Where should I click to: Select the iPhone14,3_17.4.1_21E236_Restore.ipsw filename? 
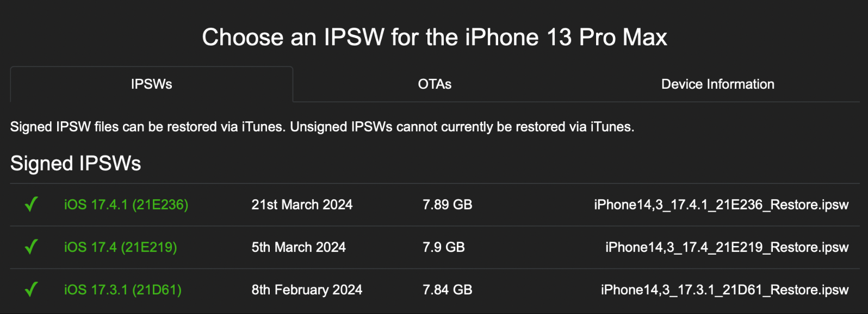[721, 205]
